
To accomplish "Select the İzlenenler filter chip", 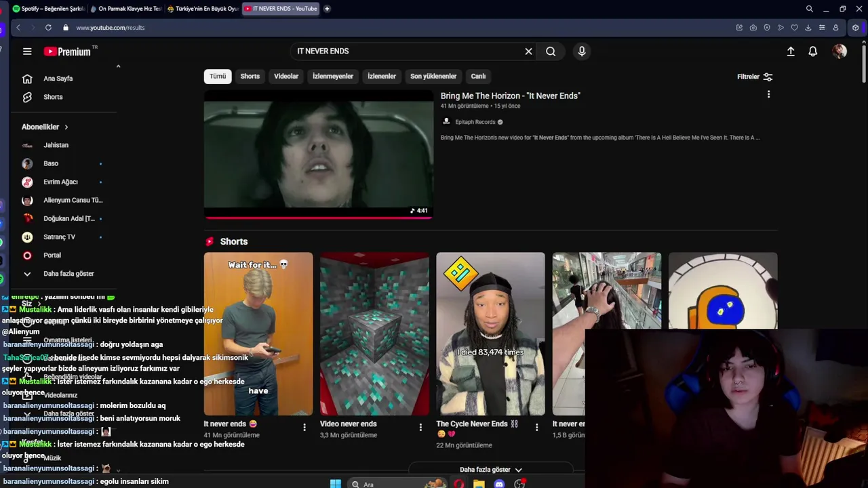I will pos(382,77).
